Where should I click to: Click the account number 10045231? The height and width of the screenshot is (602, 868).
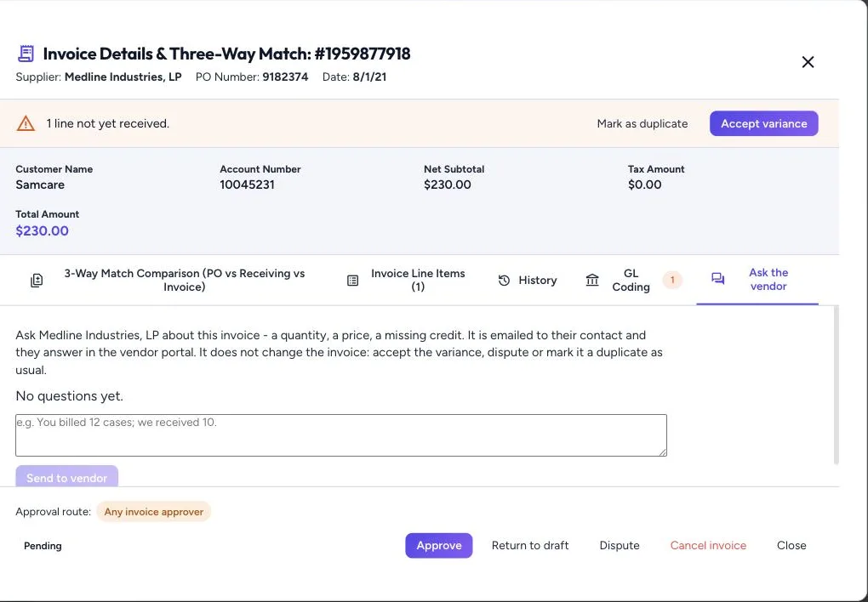coord(247,185)
